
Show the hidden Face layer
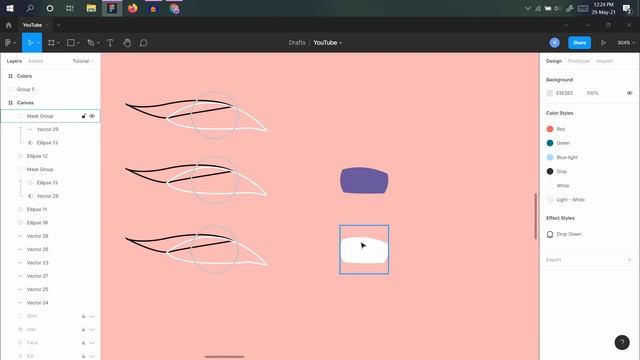point(92,343)
